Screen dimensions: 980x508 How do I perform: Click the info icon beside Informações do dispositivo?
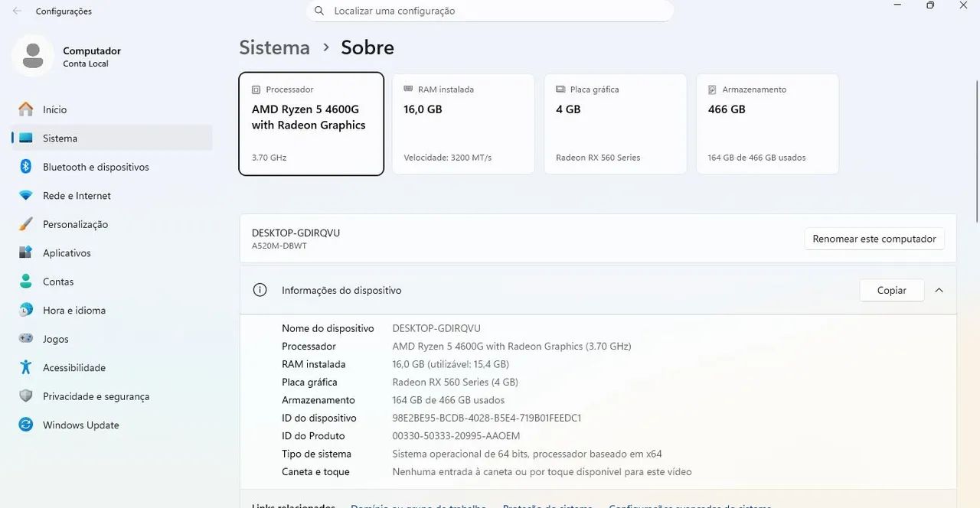click(x=260, y=290)
